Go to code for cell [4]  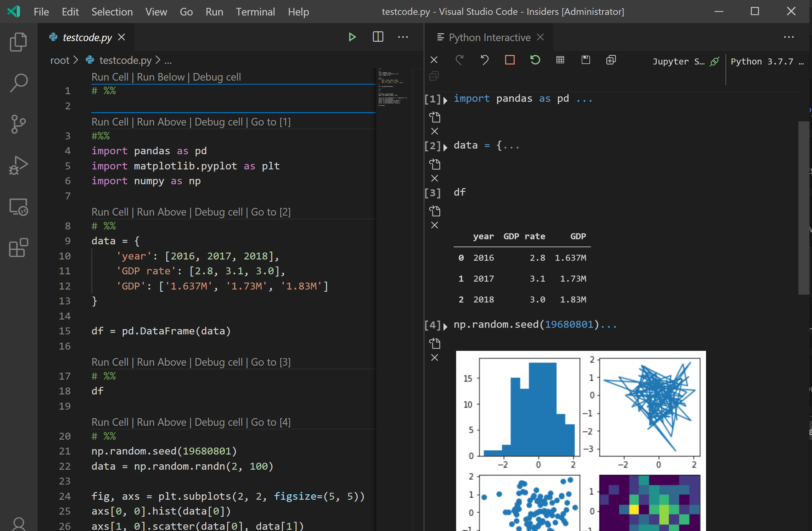[435, 343]
